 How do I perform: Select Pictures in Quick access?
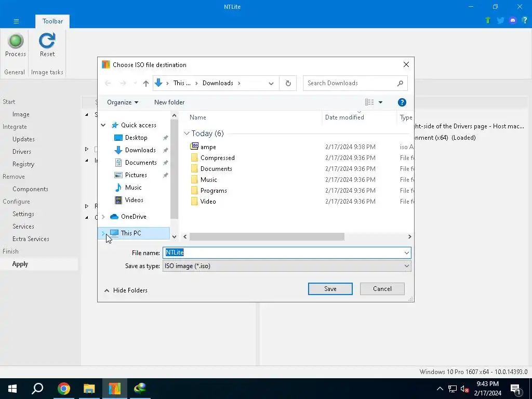tap(136, 175)
